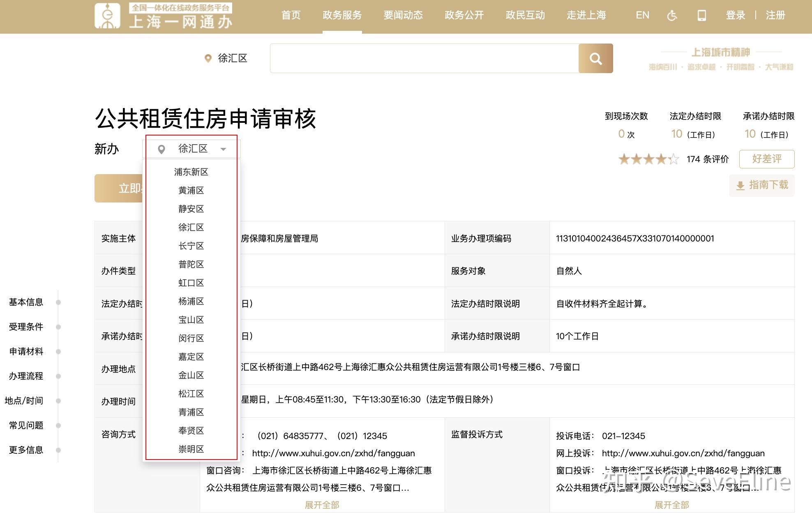Image resolution: width=812 pixels, height=515 pixels.
Task: Select 杨浦区 from the district list
Action: pos(191,301)
